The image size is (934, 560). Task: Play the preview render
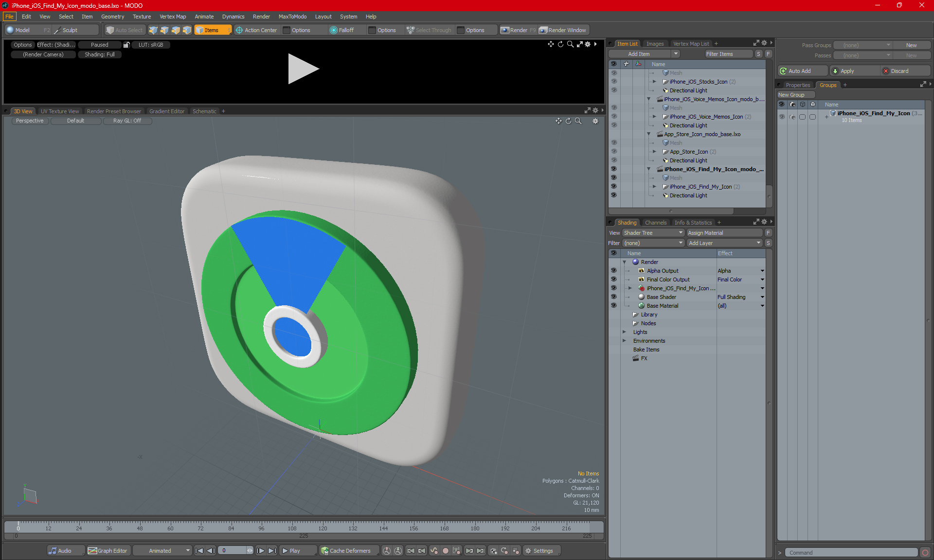pos(303,69)
